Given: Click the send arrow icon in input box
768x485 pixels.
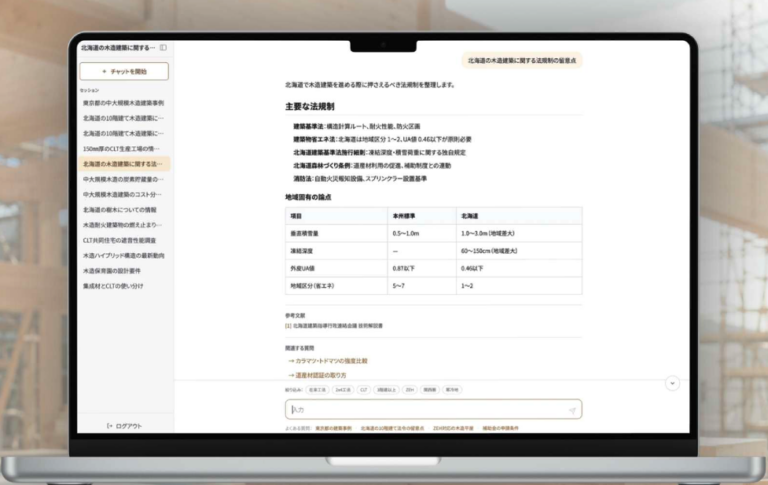Looking at the screenshot, I should point(572,410).
